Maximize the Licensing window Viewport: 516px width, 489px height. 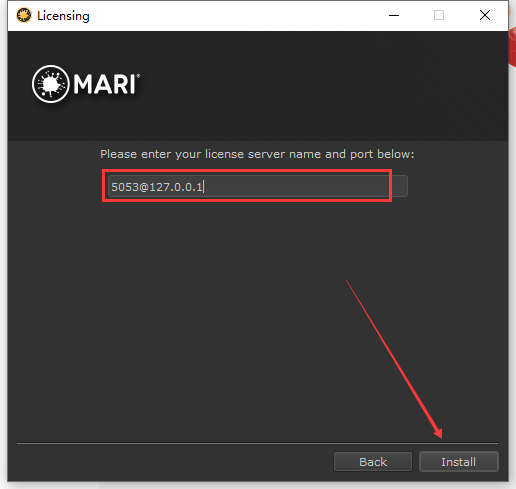(x=439, y=15)
